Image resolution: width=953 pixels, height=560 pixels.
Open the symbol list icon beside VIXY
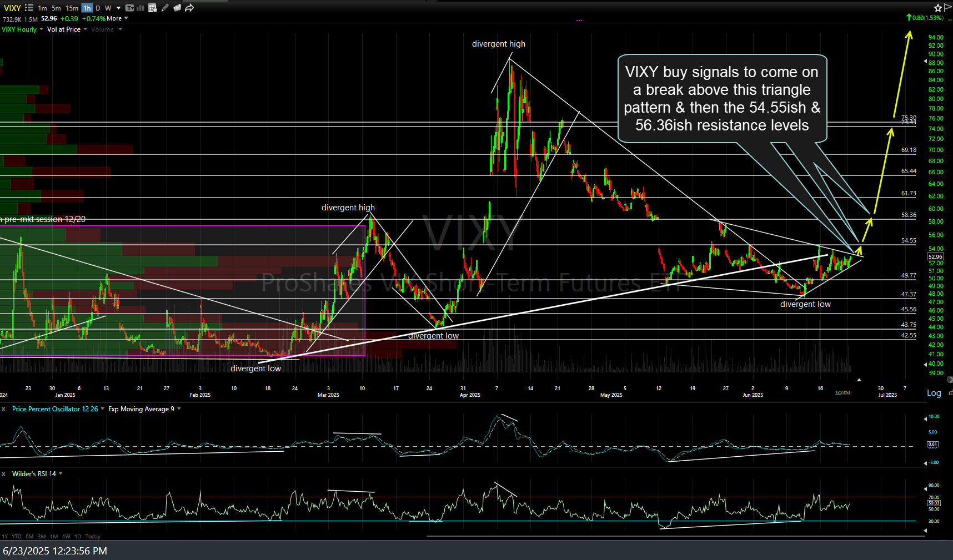(29, 8)
